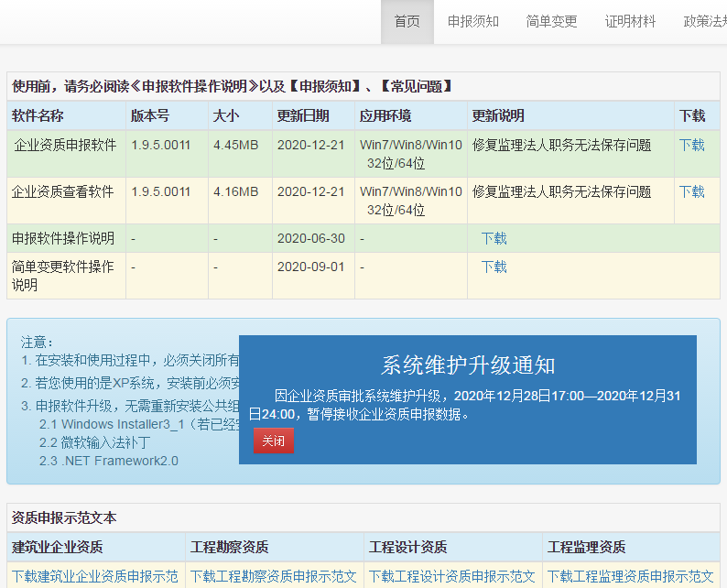Open 下载工程监理资质申报示范文 link
The image size is (727, 588).
tap(630, 576)
